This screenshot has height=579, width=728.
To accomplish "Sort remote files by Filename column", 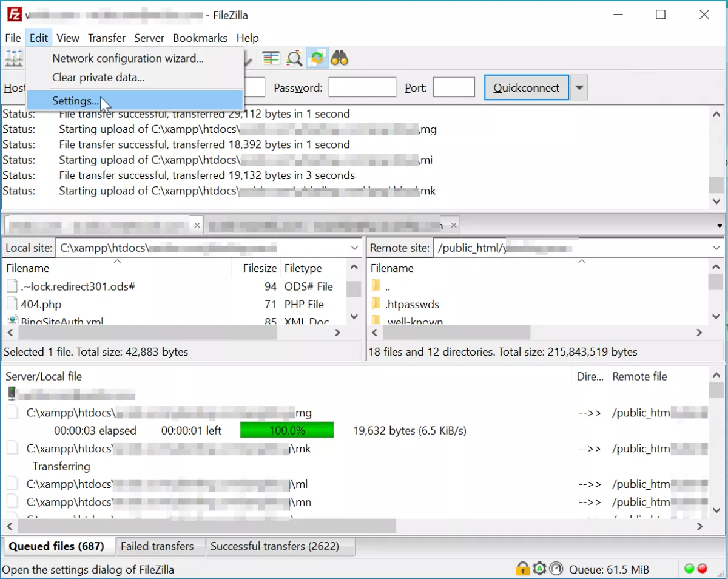I will point(538,268).
